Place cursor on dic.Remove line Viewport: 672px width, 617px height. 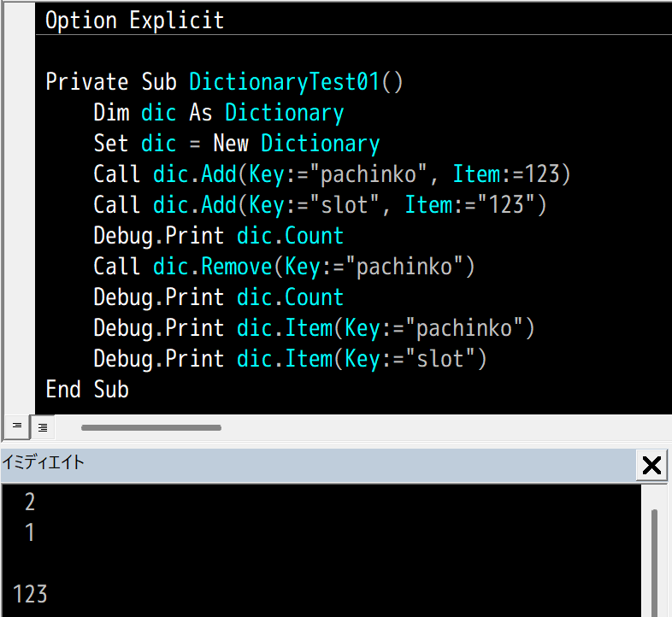click(284, 266)
